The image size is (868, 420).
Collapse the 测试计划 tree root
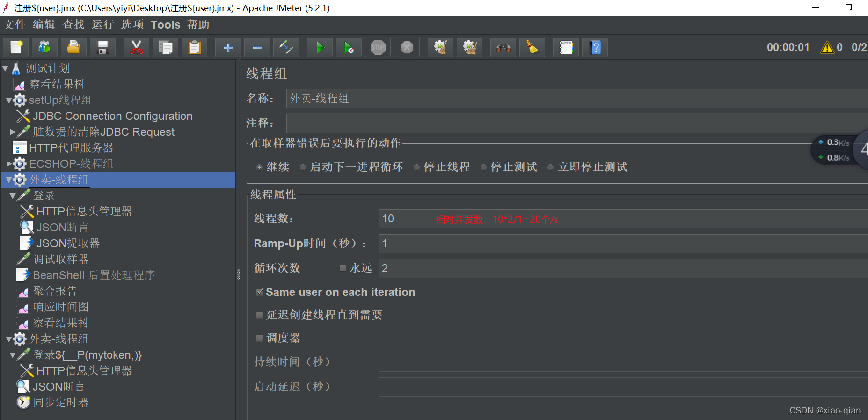[x=6, y=68]
